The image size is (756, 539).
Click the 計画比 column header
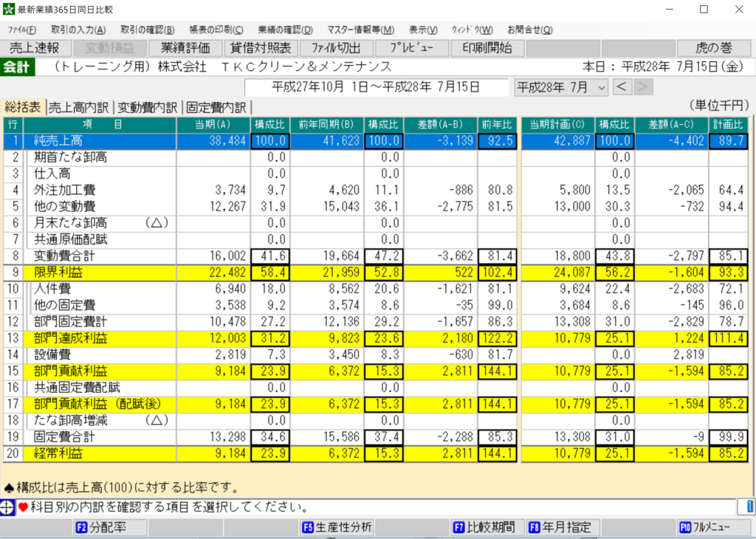729,124
